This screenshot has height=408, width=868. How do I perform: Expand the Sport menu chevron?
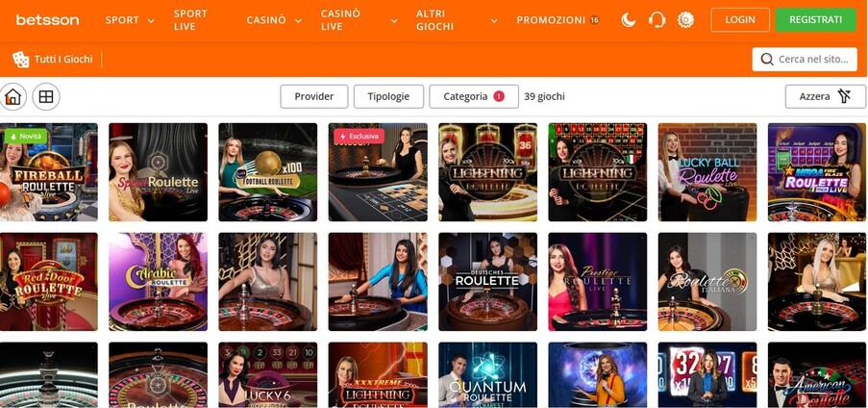(151, 20)
